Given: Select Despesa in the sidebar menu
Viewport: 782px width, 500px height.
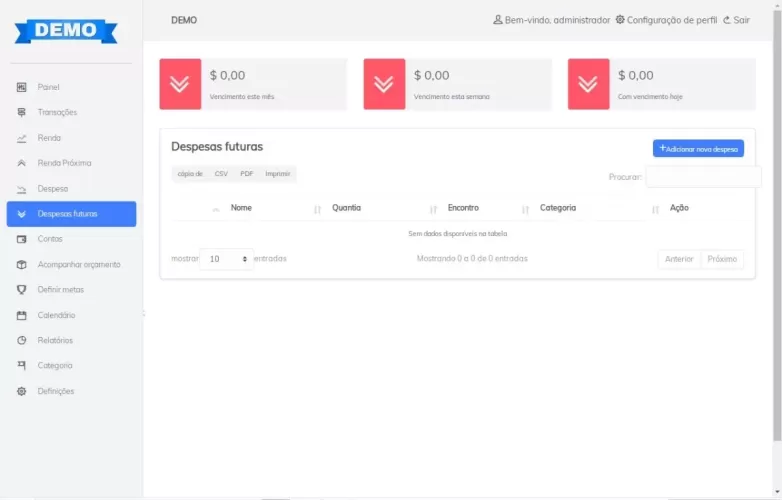Looking at the screenshot, I should [x=53, y=188].
